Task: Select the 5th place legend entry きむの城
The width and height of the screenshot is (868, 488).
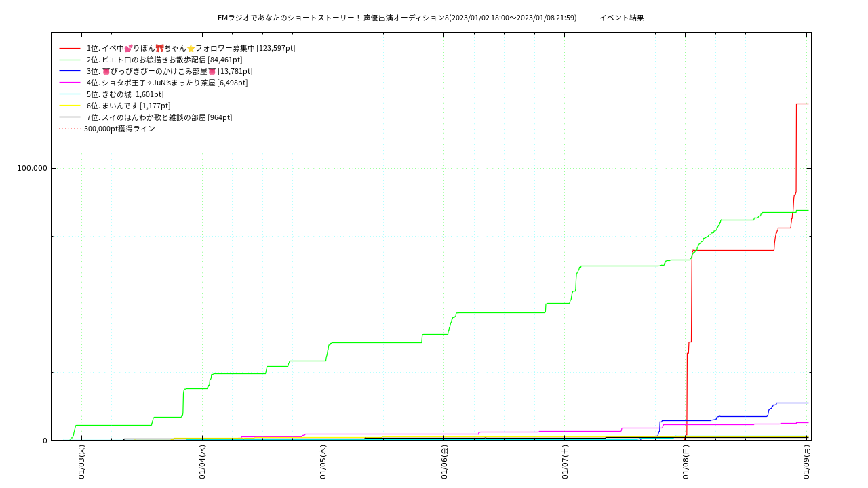Action: [x=125, y=94]
